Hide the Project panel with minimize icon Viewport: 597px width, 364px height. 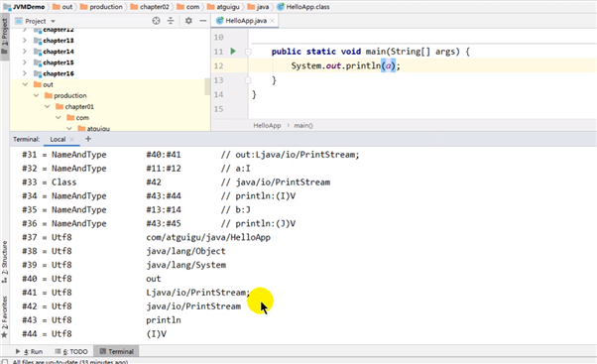pos(203,21)
